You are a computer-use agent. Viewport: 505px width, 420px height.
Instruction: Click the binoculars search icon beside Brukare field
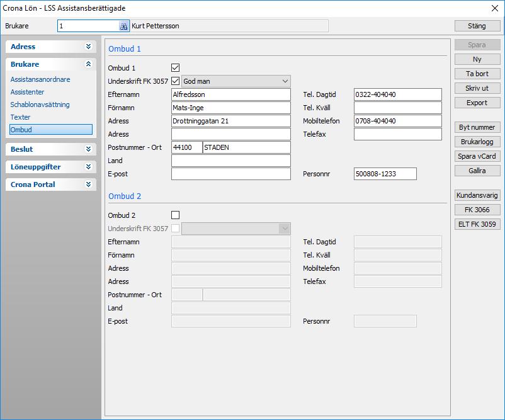(x=123, y=26)
